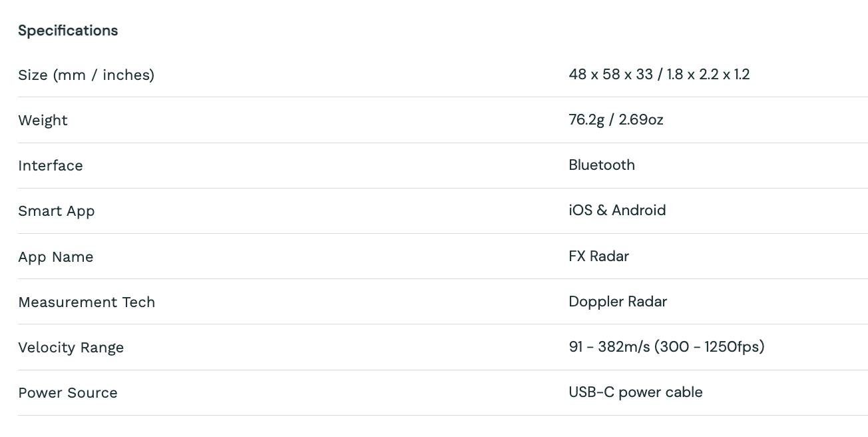Click the 91 - 382m/s velocity value

click(609, 347)
